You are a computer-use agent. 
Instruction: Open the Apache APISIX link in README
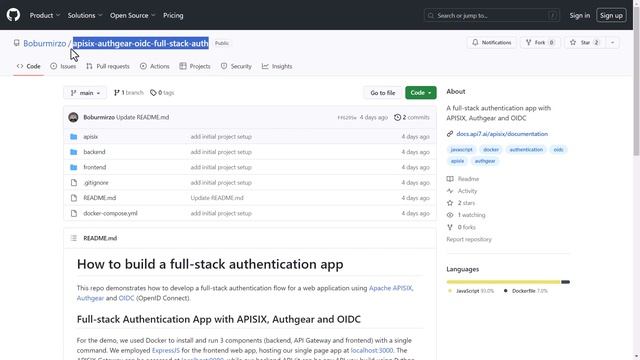pos(390,288)
